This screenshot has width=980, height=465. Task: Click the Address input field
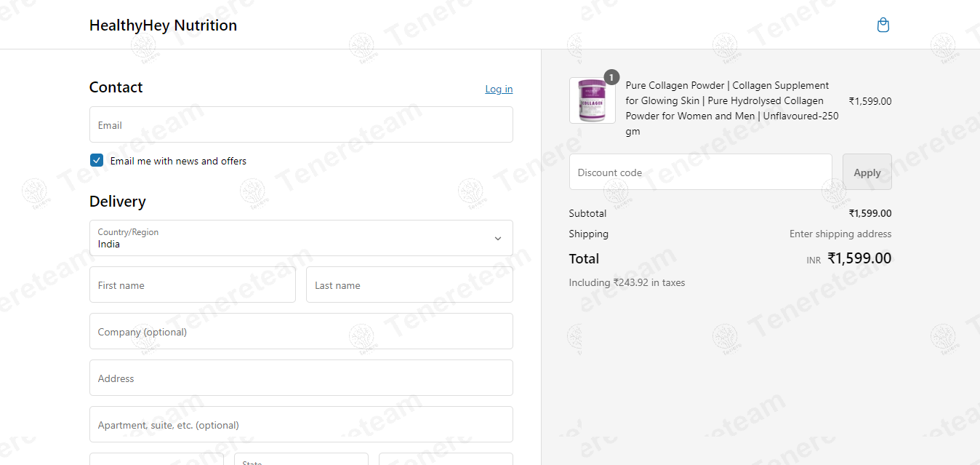pos(300,378)
